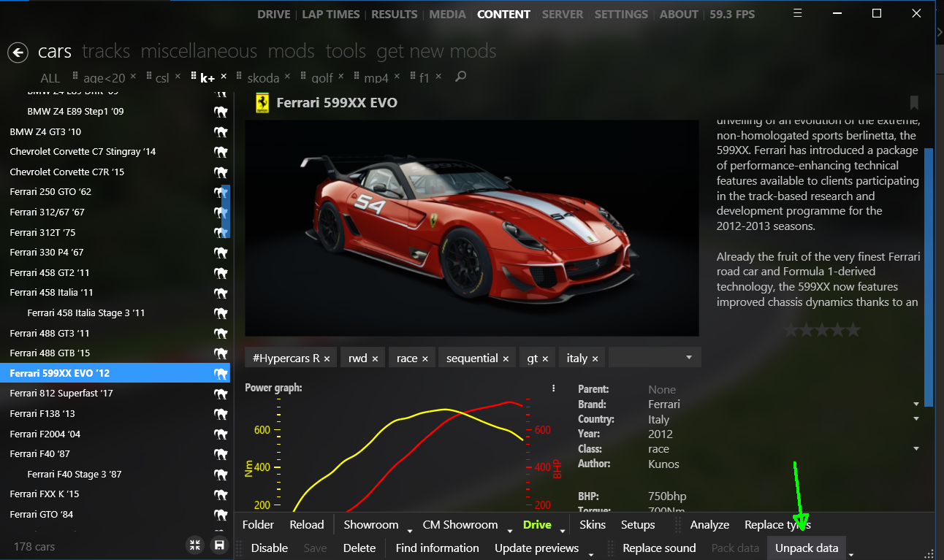Click the Ferrari badge next to car title
Viewport: 944px width, 560px height.
262,103
